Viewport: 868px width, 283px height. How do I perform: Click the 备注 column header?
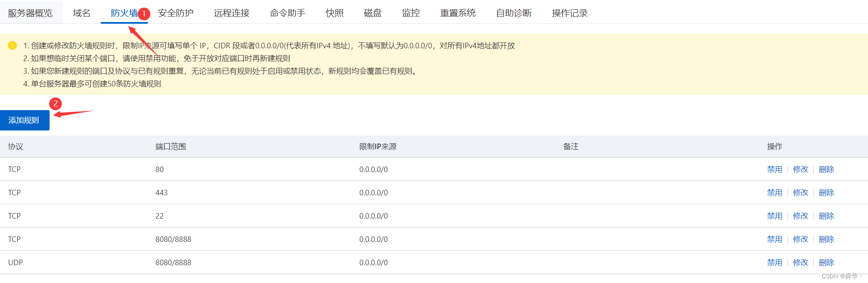571,147
